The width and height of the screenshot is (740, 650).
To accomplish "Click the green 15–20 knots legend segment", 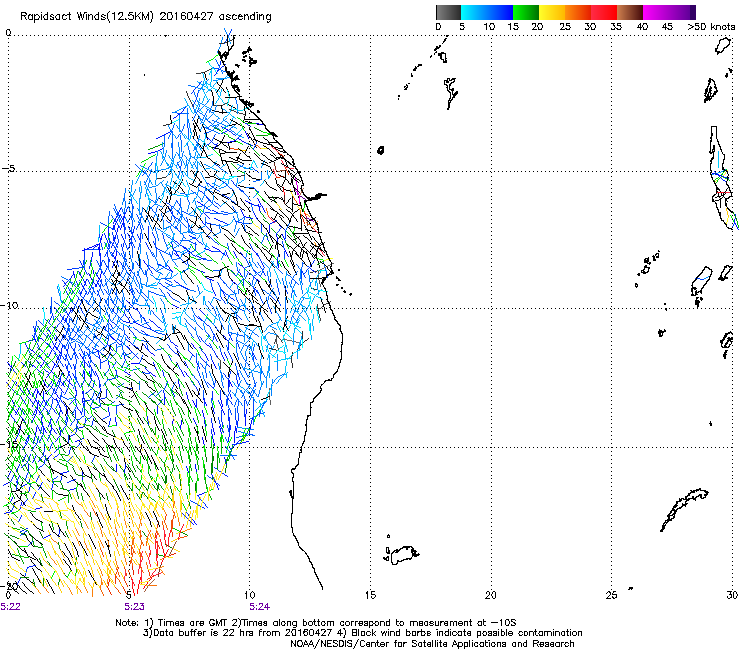I will 526,12.
